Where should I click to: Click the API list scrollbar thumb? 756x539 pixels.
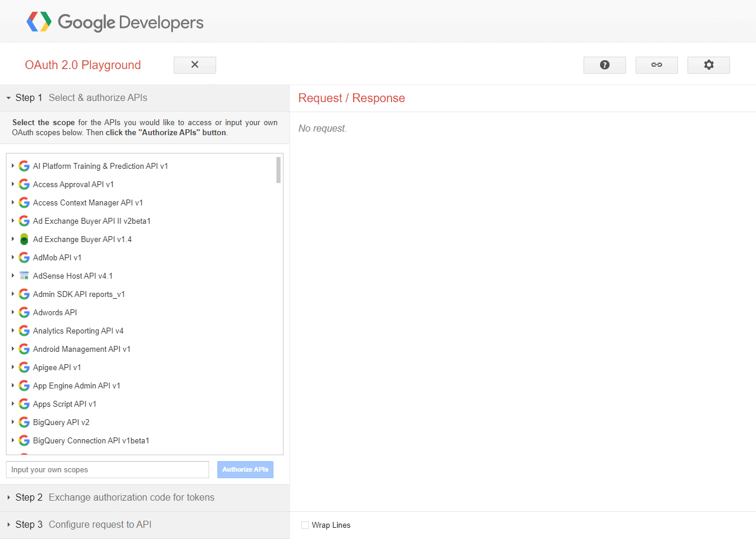click(278, 170)
